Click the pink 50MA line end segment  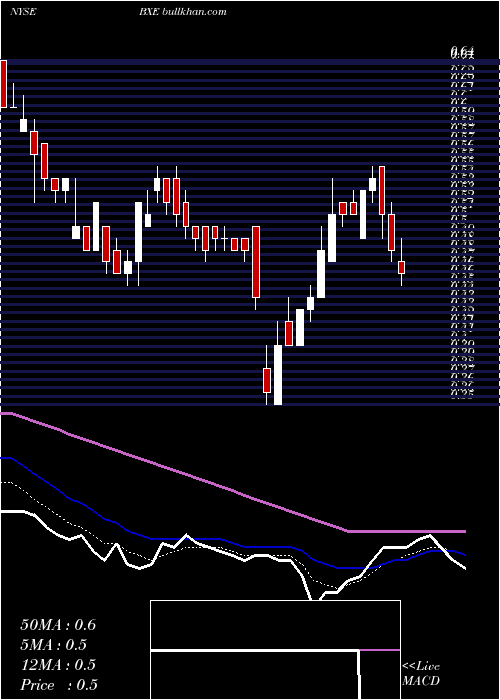point(406,531)
